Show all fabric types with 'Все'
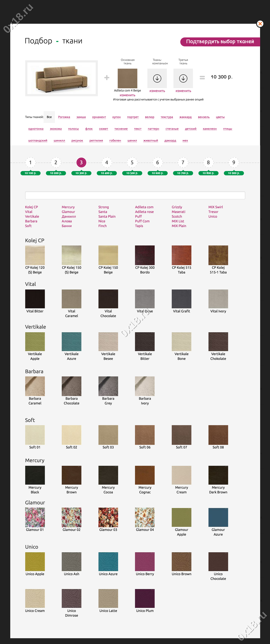270x644 pixels. pos(49,117)
